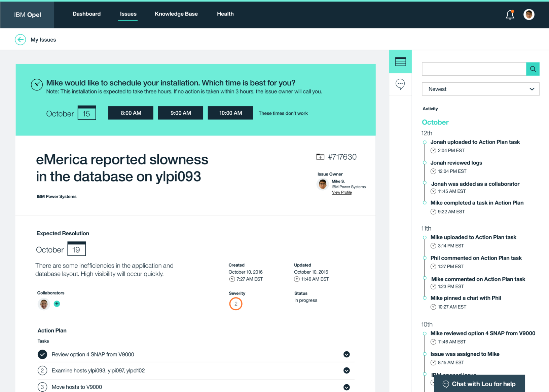Click the severity 2 circle indicator

(x=236, y=304)
